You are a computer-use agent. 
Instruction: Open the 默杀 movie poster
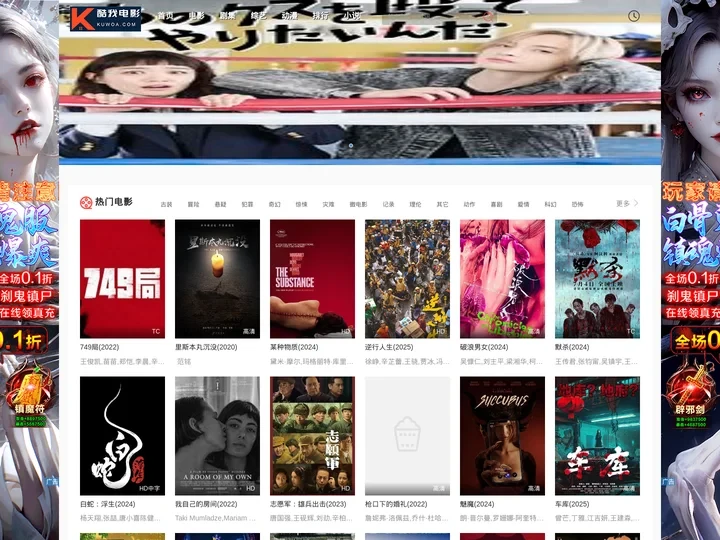coord(597,279)
